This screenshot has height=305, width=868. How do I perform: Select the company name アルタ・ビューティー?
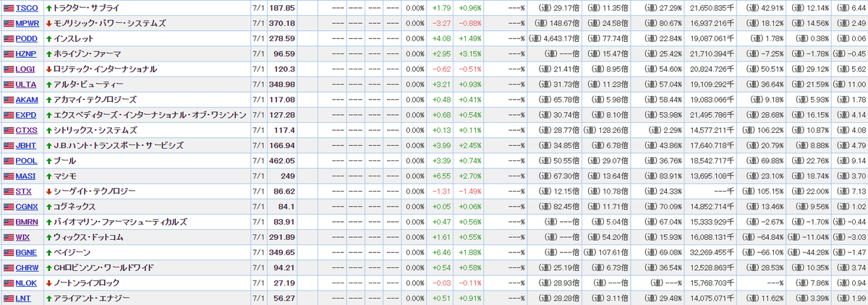coord(88,85)
